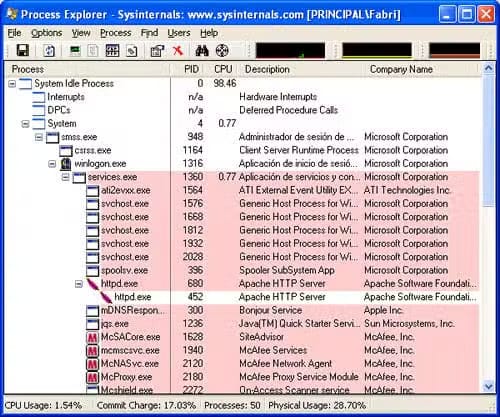Open the Users menu

(179, 33)
